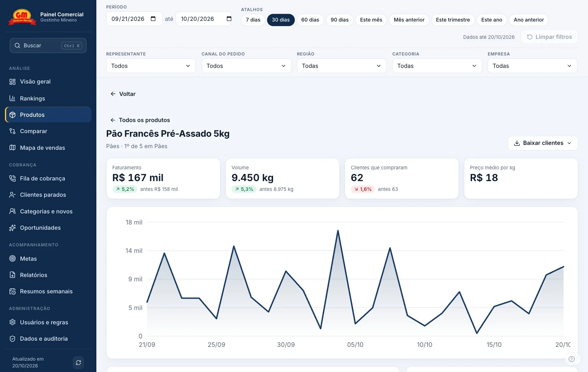Click the Clientes parados person icon
588x372 pixels.
pyautogui.click(x=12, y=195)
